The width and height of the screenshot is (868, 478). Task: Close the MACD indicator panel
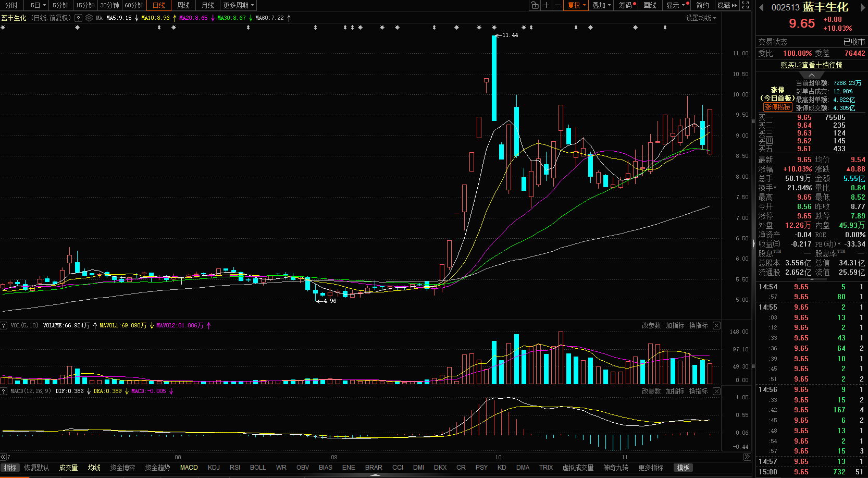point(716,391)
